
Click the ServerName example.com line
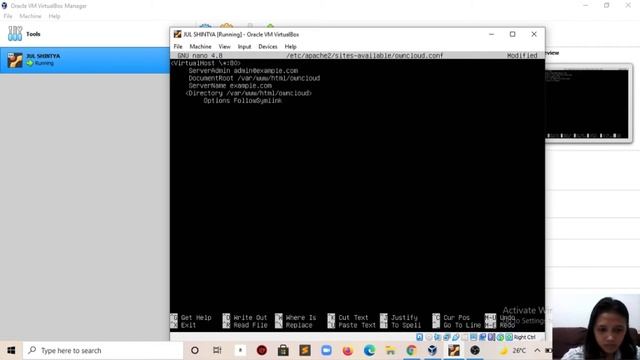pos(230,86)
